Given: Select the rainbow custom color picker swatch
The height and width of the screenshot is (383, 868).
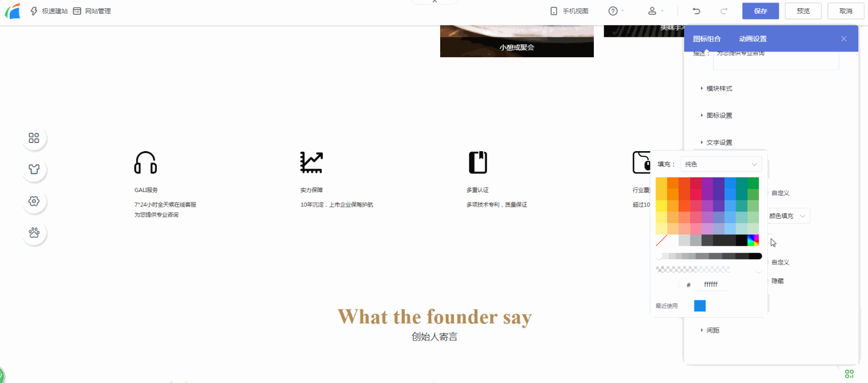Looking at the screenshot, I should [x=753, y=240].
